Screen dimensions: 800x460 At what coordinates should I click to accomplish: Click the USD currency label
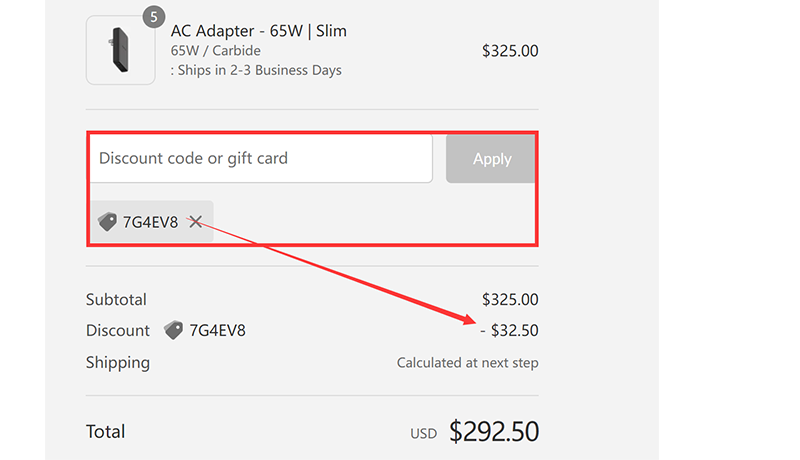pyautogui.click(x=424, y=434)
